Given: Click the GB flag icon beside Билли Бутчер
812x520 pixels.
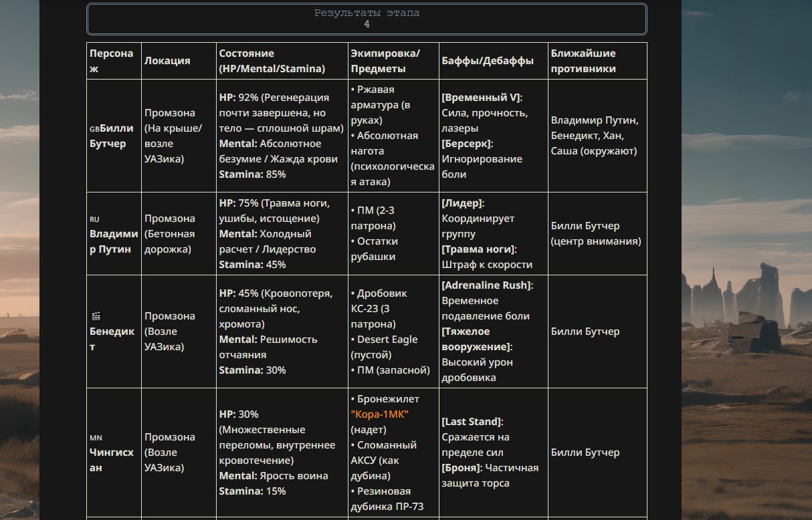Looking at the screenshot, I should click(x=94, y=129).
